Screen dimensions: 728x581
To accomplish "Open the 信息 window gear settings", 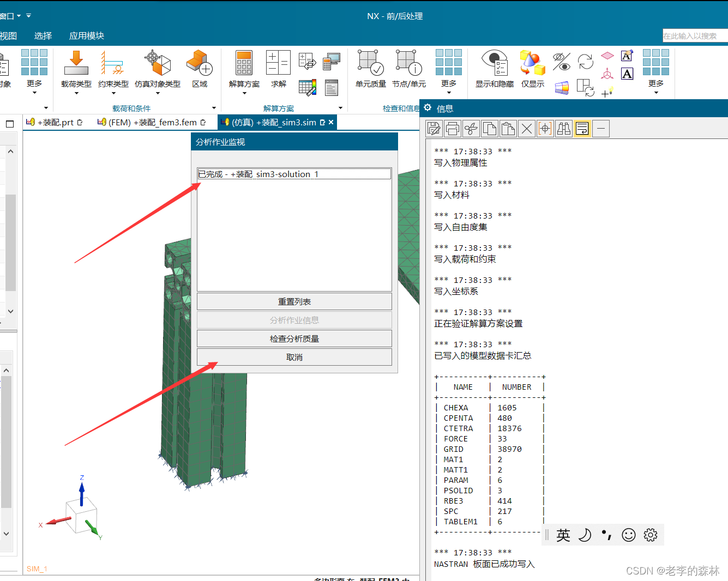I will 428,108.
